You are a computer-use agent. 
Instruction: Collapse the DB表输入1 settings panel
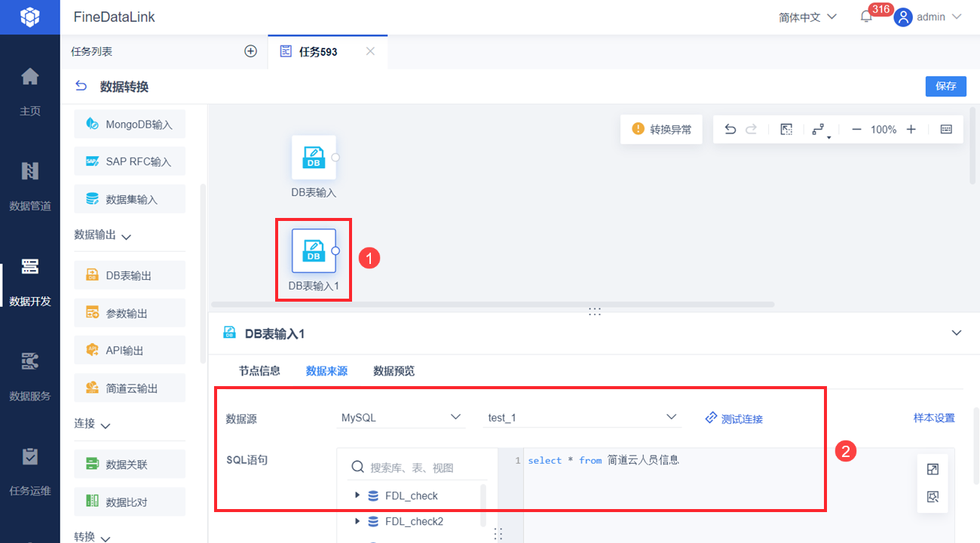[x=957, y=333]
